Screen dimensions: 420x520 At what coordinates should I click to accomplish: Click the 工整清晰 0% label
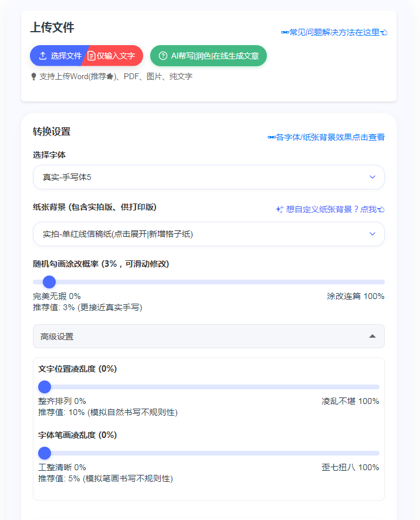coord(62,467)
